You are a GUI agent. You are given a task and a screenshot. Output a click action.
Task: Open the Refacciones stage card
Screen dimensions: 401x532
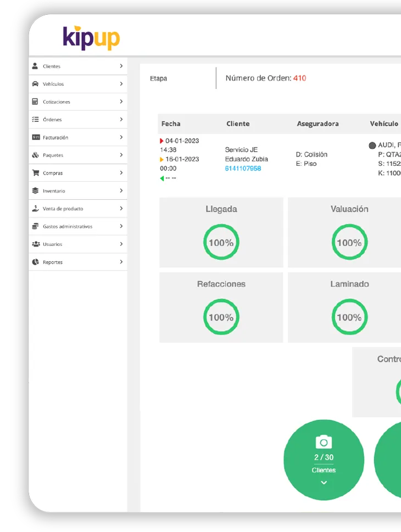pos(221,307)
